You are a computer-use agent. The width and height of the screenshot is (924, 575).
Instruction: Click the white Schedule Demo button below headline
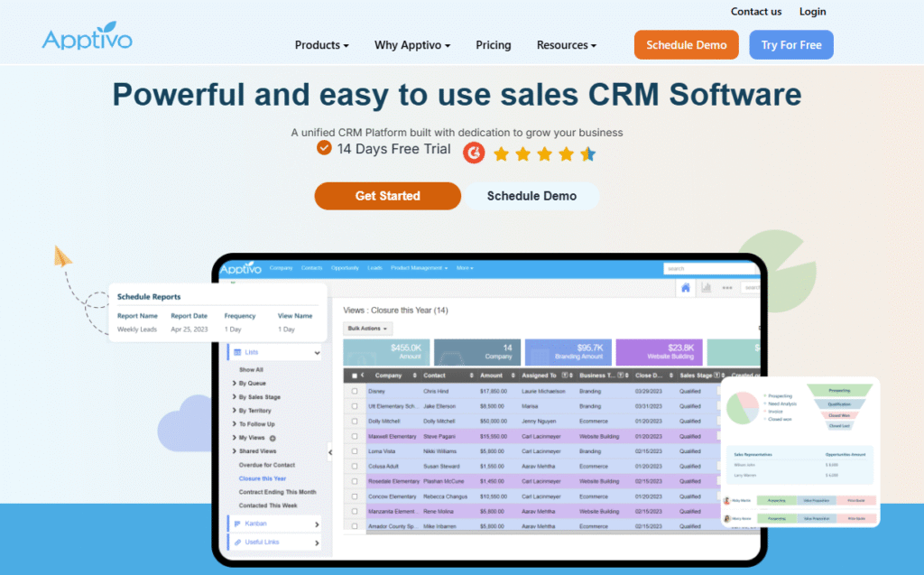[531, 196]
